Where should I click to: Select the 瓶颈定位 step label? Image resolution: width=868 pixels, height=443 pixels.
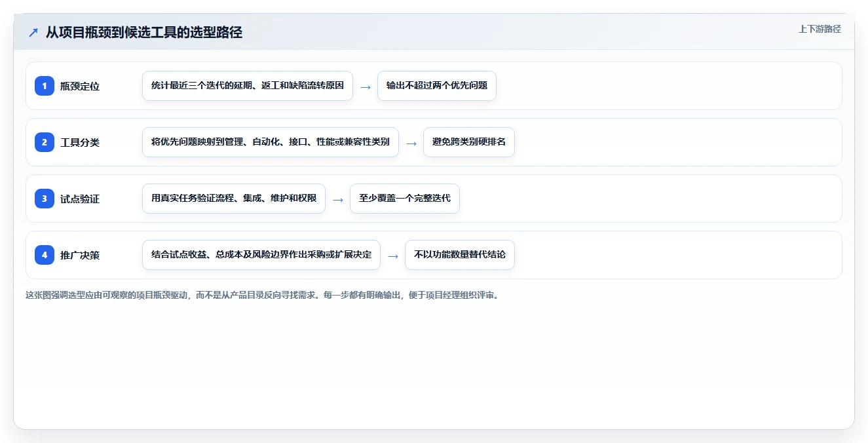[80, 86]
